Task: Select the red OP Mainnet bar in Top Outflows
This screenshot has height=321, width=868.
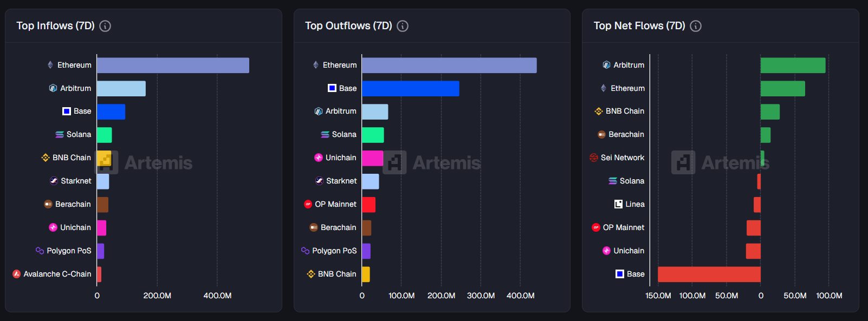Action: [368, 205]
